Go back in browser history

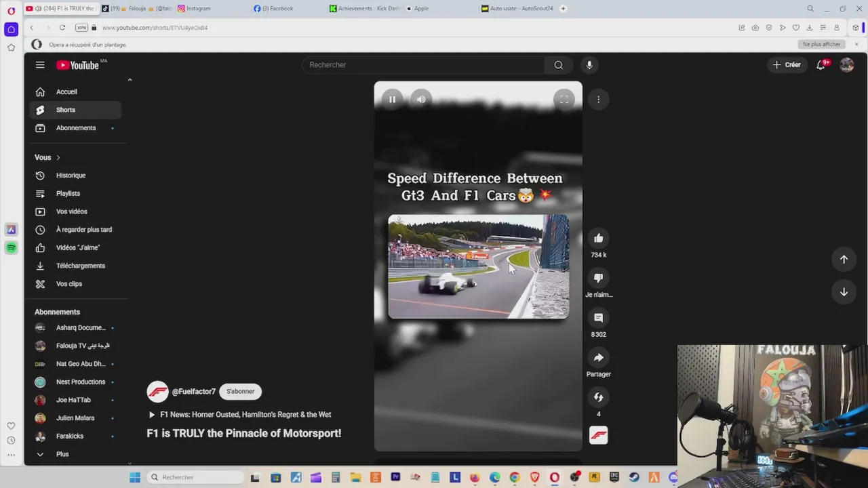coord(32,28)
